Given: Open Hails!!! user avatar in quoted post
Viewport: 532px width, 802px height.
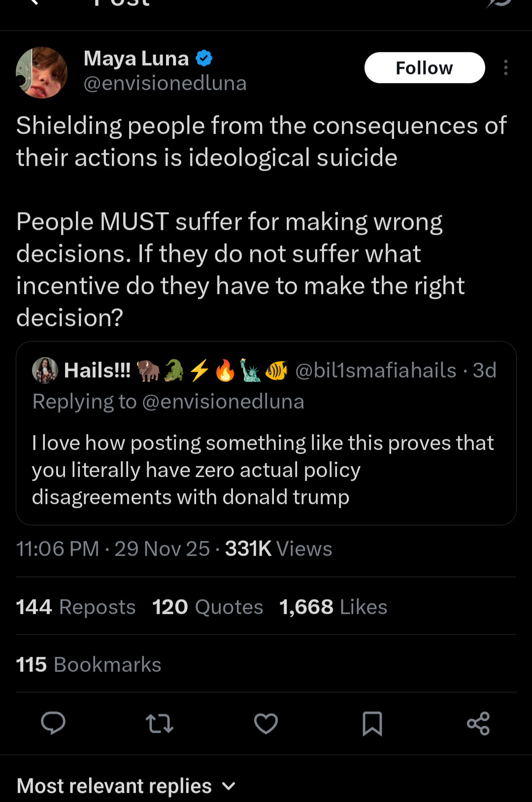Looking at the screenshot, I should (45, 370).
